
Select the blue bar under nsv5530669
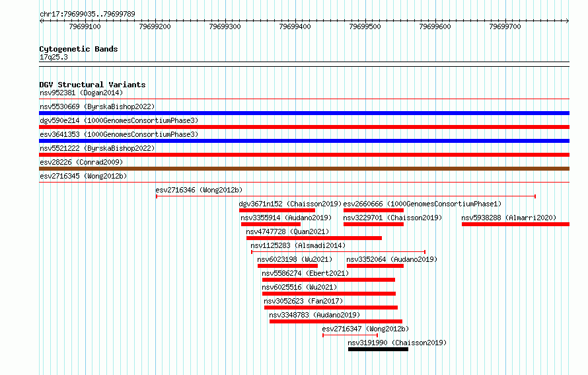pos(304,113)
